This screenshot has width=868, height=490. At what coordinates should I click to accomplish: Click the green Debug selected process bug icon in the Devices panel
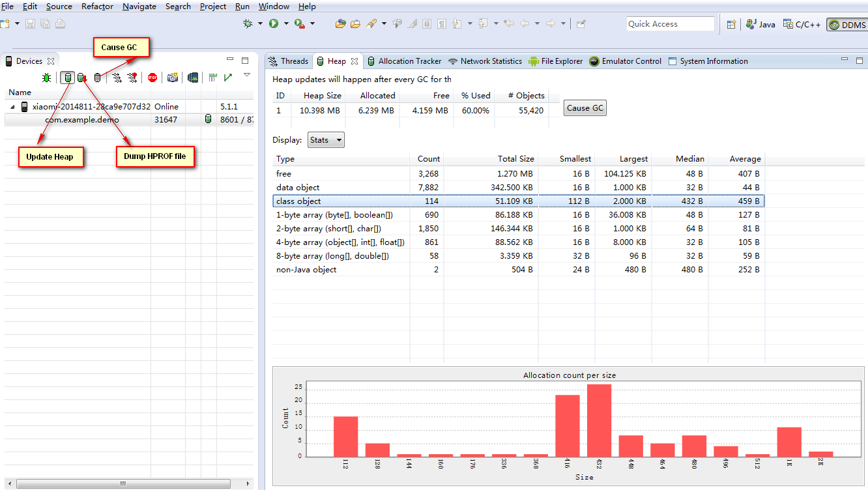pos(47,78)
